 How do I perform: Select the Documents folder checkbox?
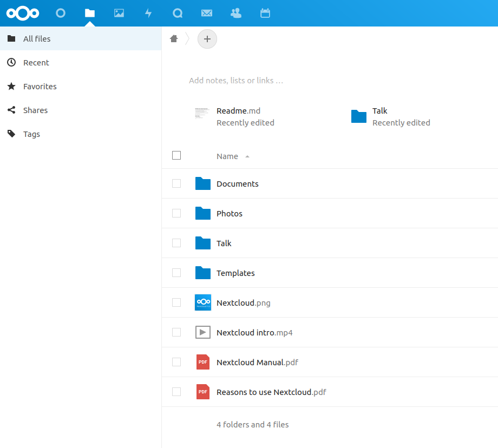coord(176,183)
